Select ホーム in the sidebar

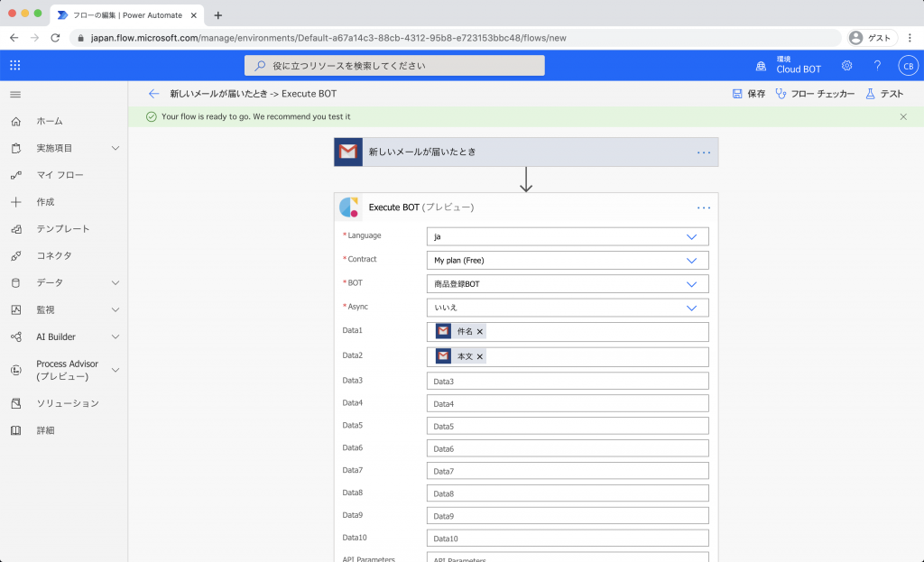(x=50, y=122)
